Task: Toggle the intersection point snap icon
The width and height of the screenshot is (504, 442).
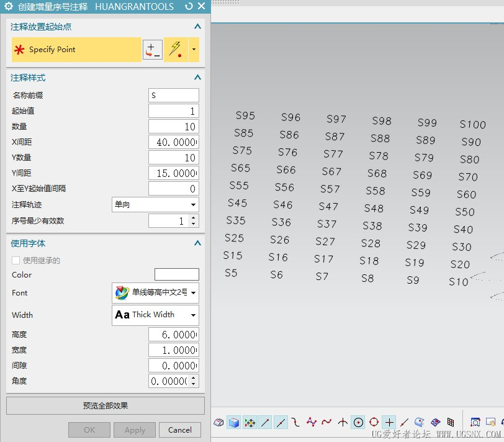Action: [x=343, y=422]
